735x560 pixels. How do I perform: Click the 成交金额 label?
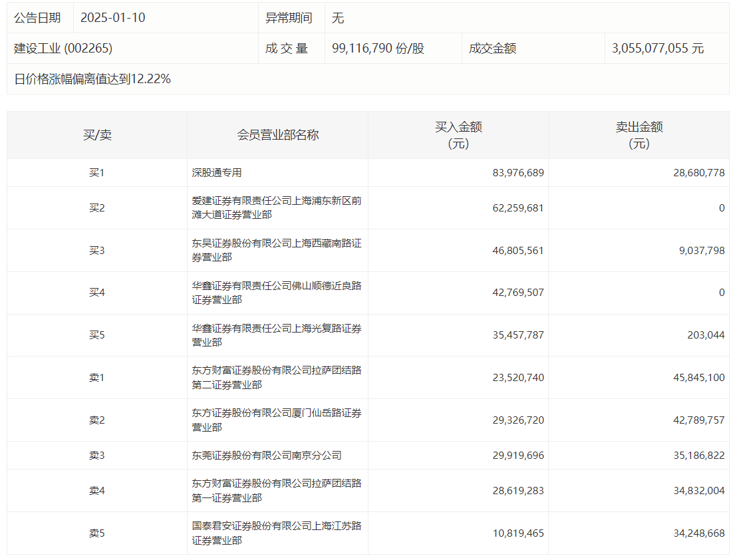tap(492, 49)
